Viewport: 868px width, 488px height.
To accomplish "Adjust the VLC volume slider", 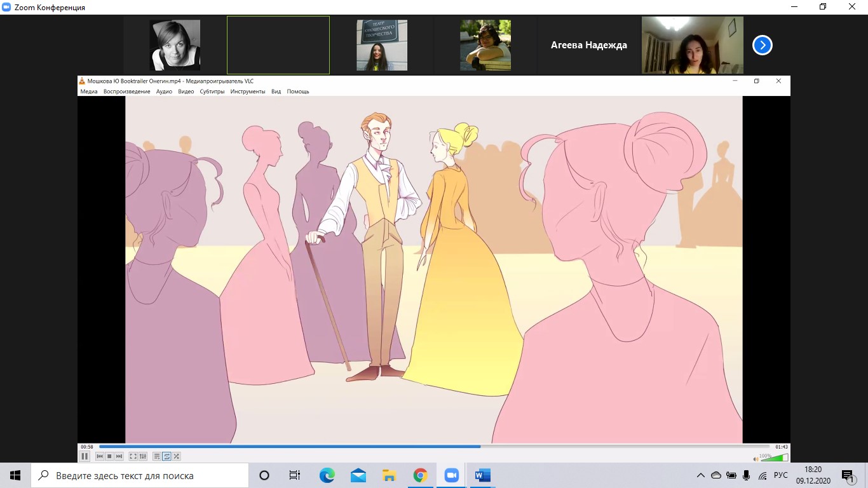I will 774,457.
